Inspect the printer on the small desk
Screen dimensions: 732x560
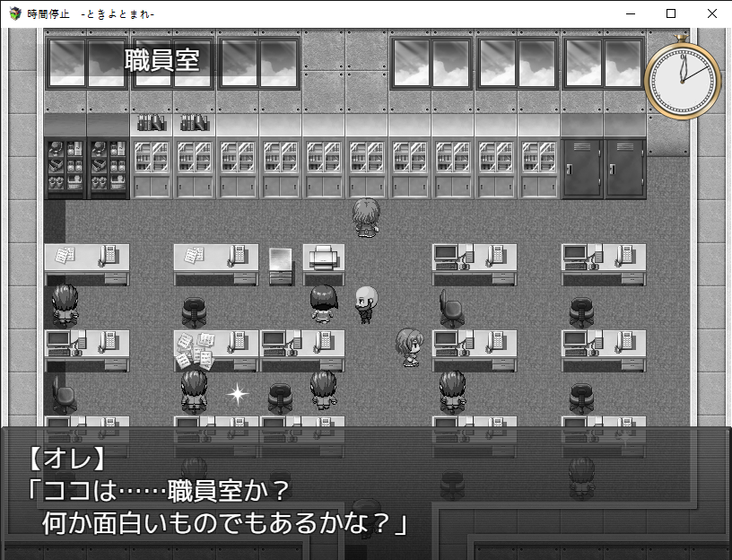(324, 257)
